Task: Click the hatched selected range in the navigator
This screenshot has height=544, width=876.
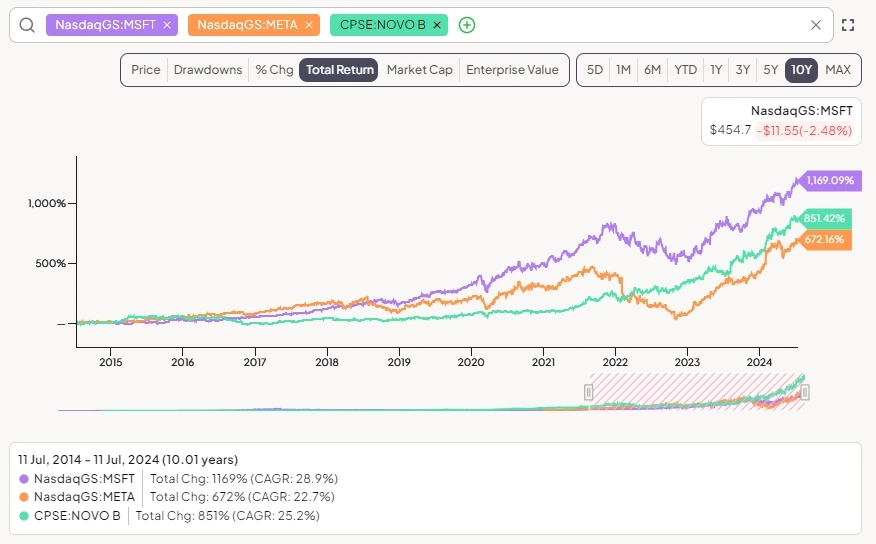Action: tap(697, 392)
